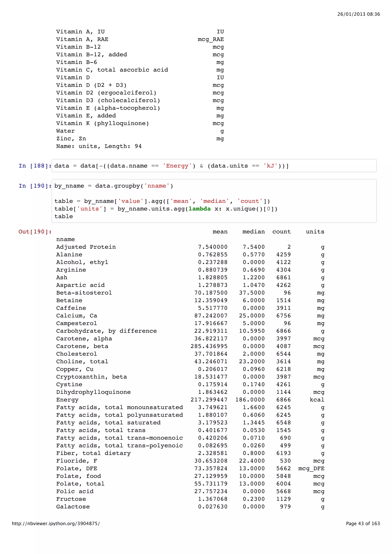
Task: Click the 'Galactose' row label
Action: tap(73, 507)
